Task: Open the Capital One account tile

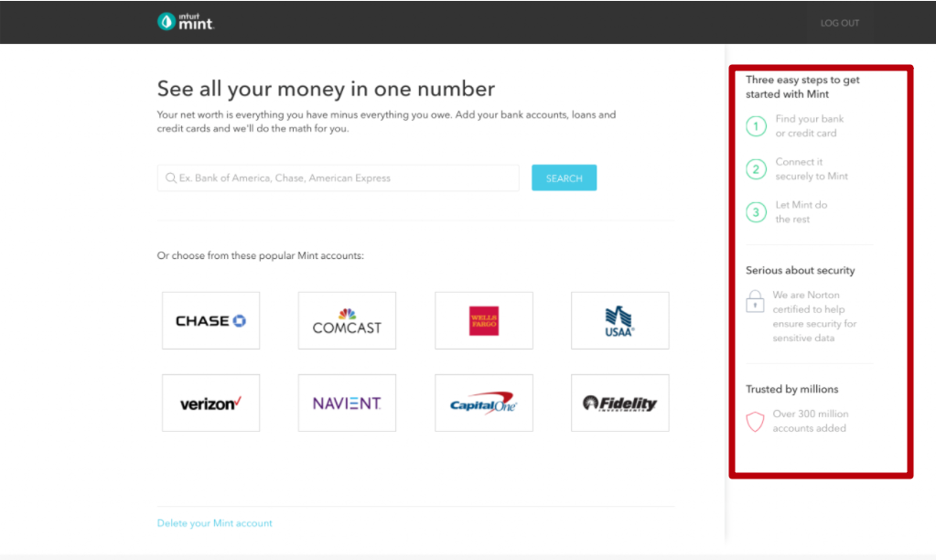Action: [x=483, y=403]
